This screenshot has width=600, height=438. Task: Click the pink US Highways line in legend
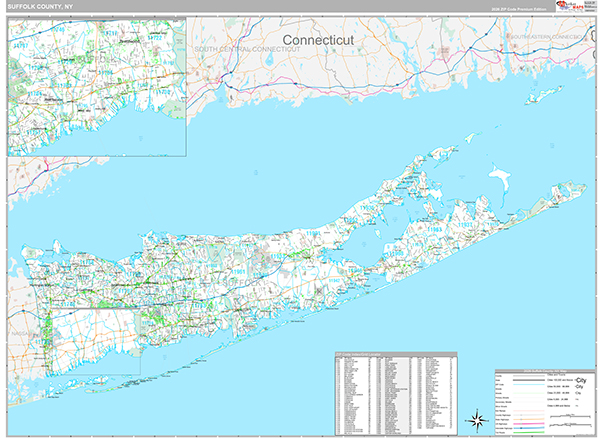pos(528,424)
